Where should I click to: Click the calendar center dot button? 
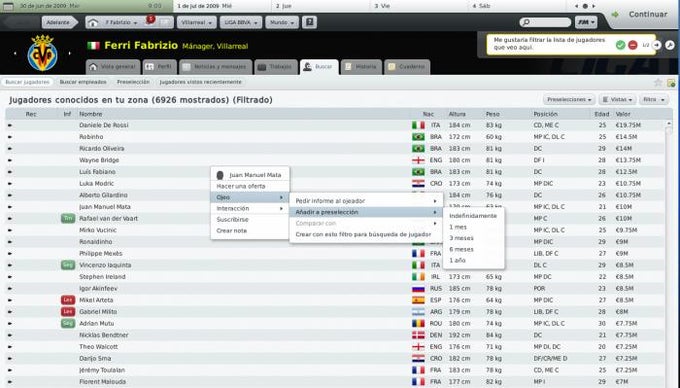click(x=585, y=6)
